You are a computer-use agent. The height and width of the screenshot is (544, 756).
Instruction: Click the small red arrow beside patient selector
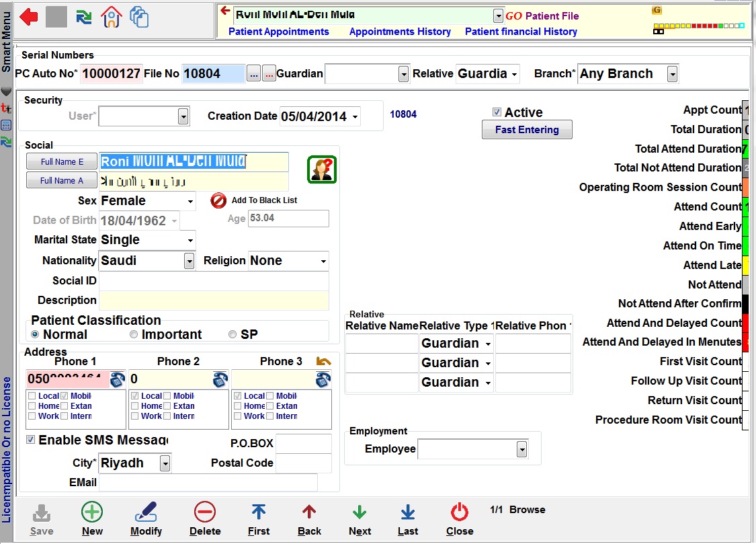coord(225,10)
